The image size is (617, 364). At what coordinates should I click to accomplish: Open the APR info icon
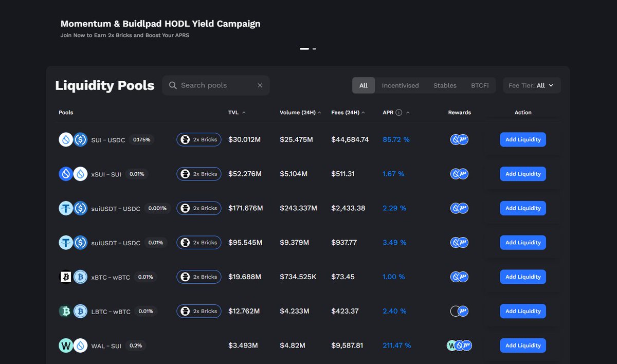point(398,113)
